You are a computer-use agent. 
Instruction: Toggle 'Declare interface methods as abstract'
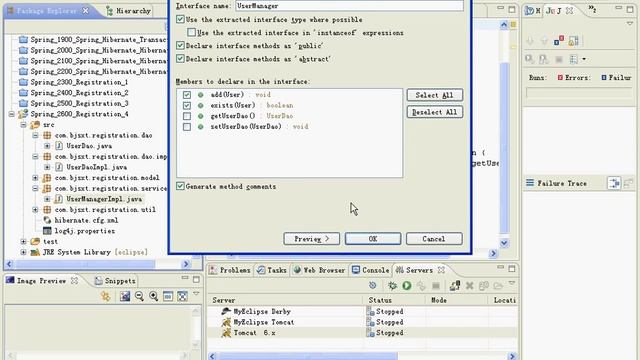(x=180, y=58)
